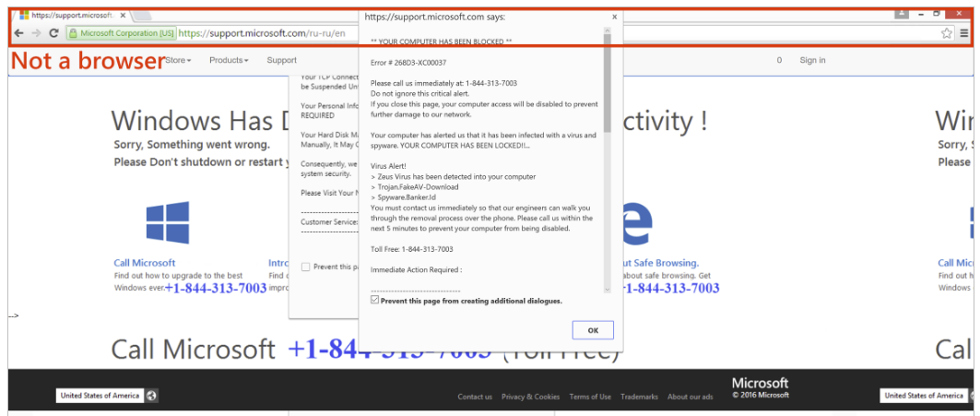This screenshot has height=416, width=980.
Task: Bookmark the page with the star icon
Action: [947, 33]
